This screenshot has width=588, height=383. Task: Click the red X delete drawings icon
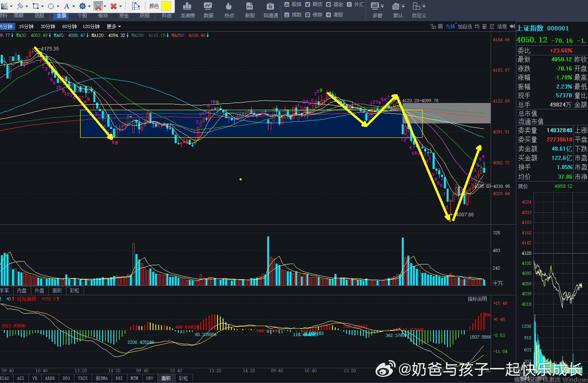coord(113,6)
